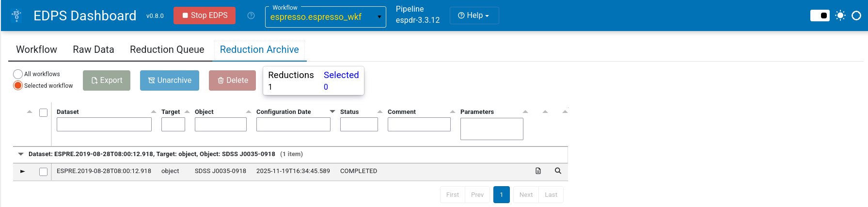The width and height of the screenshot is (868, 207).
Task: Sort by the Target column arrow
Action: click(187, 112)
